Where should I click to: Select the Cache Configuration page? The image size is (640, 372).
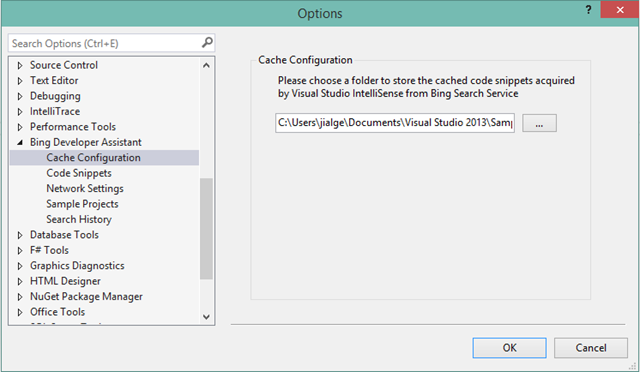pyautogui.click(x=104, y=158)
